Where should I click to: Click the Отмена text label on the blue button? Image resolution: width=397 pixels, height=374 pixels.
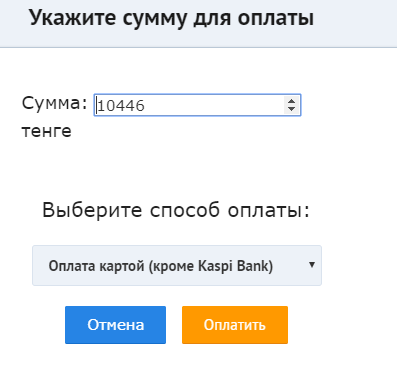pyautogui.click(x=116, y=325)
